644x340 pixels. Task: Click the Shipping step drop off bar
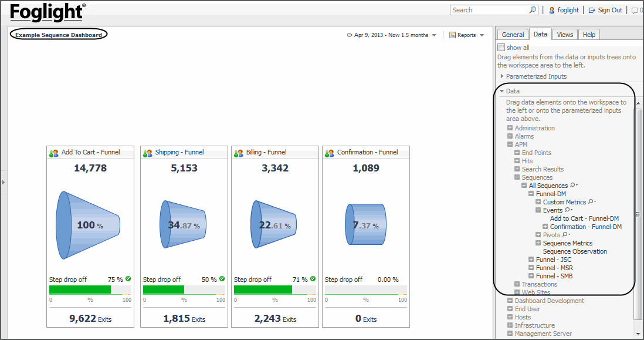[x=184, y=290]
